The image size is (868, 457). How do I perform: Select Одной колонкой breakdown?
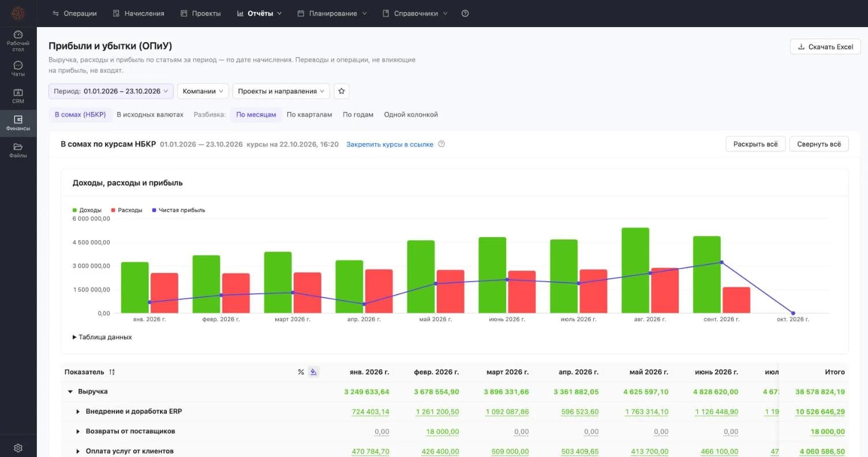[411, 114]
